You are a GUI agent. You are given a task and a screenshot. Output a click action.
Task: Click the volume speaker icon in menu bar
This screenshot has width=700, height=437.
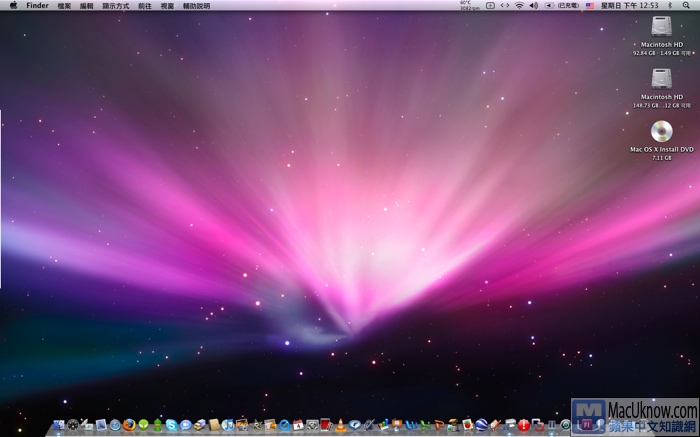pos(533,5)
